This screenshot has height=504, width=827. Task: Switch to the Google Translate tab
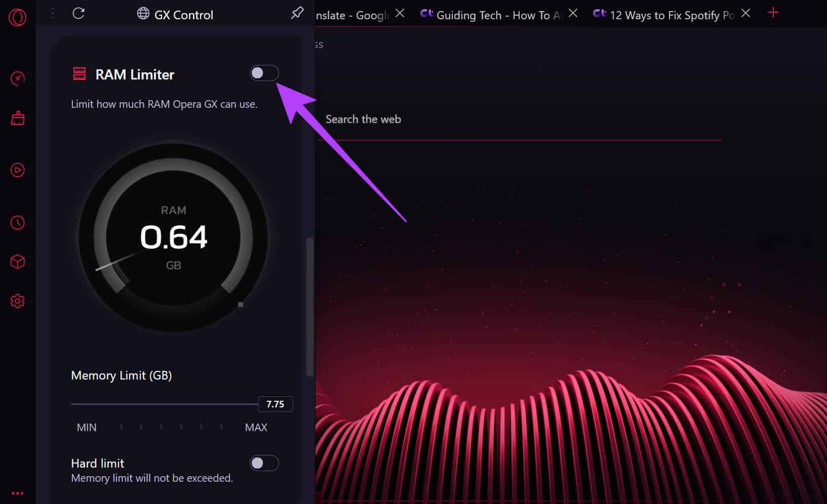pos(351,15)
